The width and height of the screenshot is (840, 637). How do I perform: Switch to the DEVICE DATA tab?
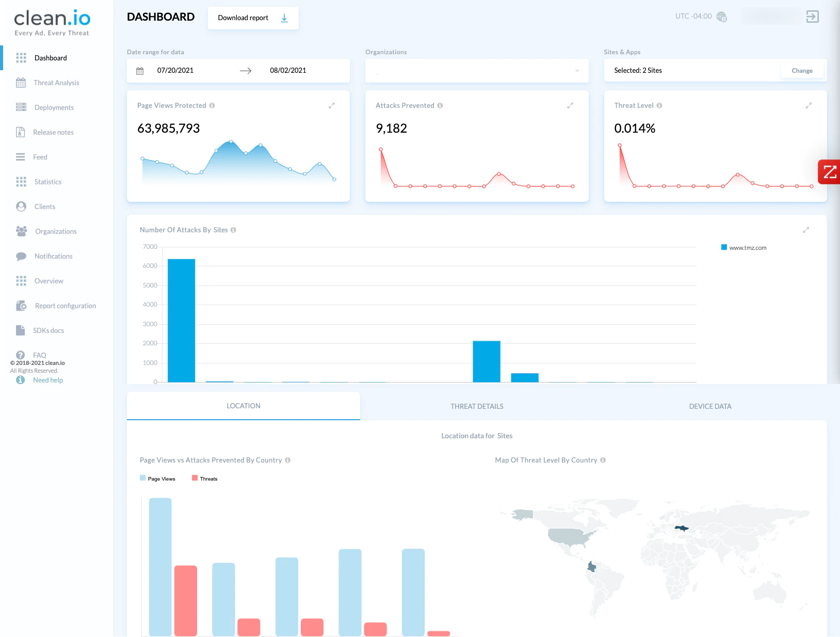pos(710,406)
